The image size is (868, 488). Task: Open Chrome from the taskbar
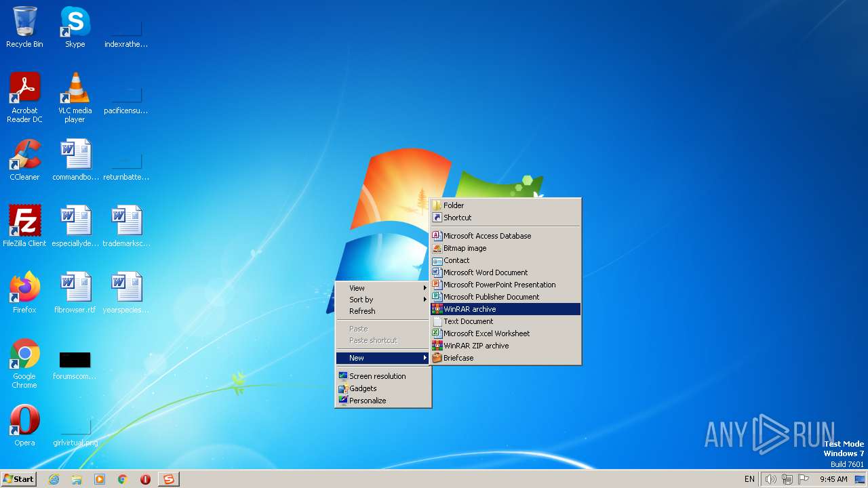(123, 479)
